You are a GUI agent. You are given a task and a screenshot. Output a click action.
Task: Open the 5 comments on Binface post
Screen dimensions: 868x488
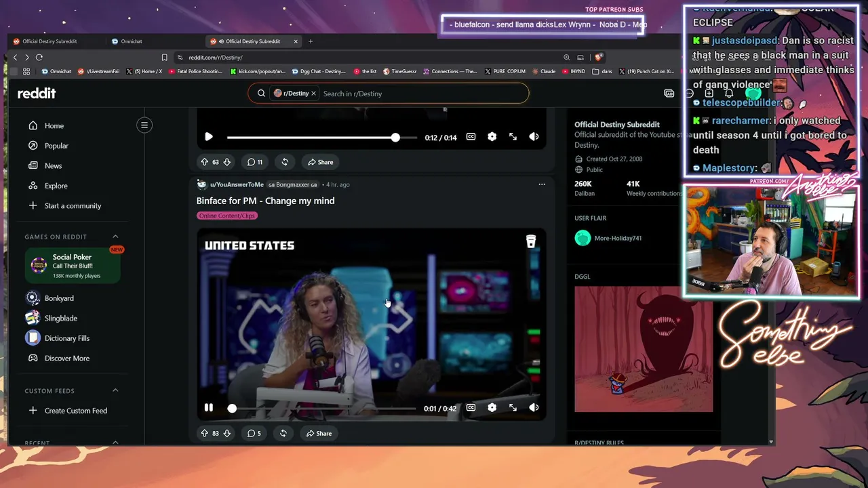point(254,433)
